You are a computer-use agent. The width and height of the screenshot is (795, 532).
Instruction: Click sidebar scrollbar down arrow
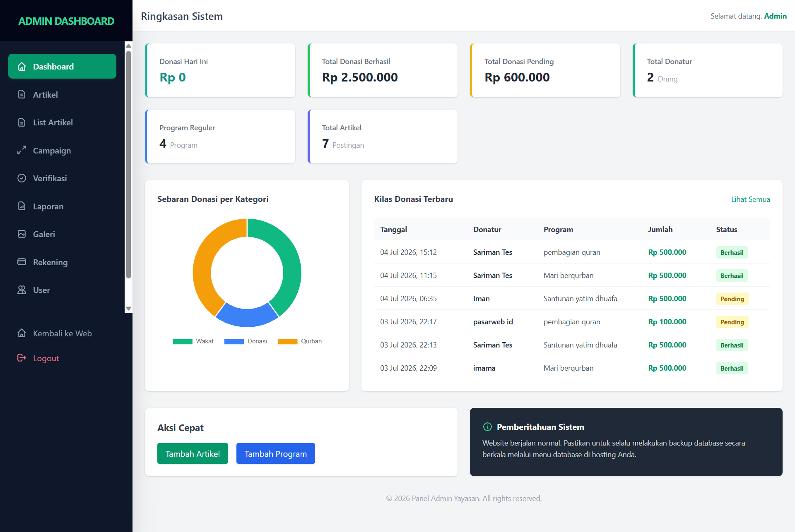(128, 309)
